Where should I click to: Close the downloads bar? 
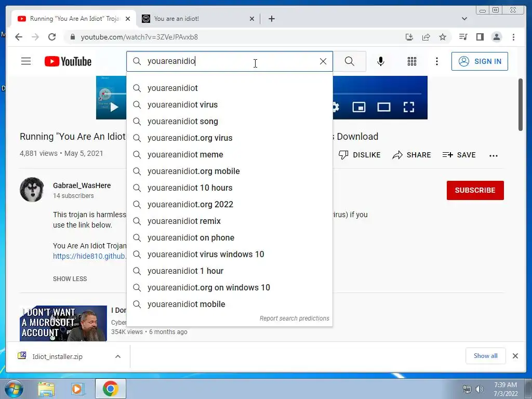(x=515, y=355)
